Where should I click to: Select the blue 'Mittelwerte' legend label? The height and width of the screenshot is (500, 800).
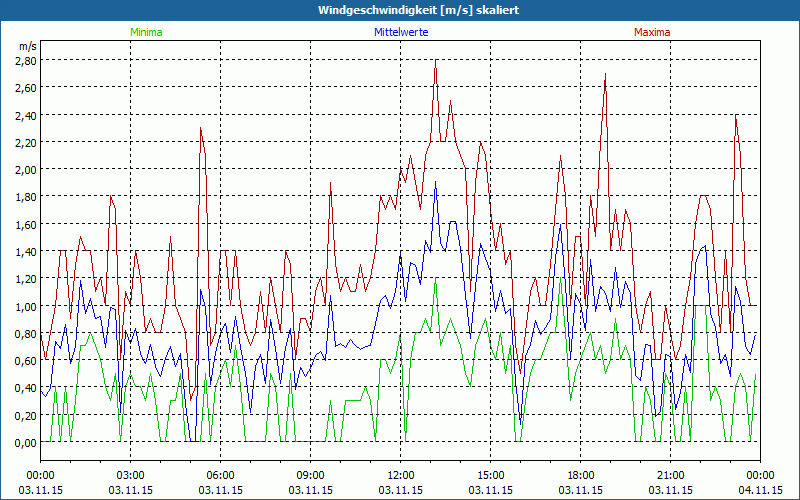[x=401, y=32]
